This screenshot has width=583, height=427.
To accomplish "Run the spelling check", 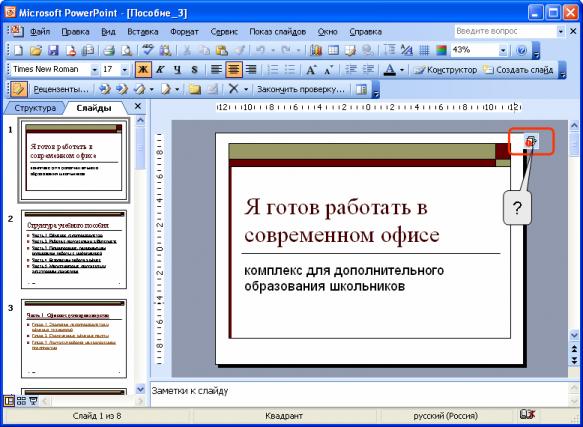I will click(148, 50).
